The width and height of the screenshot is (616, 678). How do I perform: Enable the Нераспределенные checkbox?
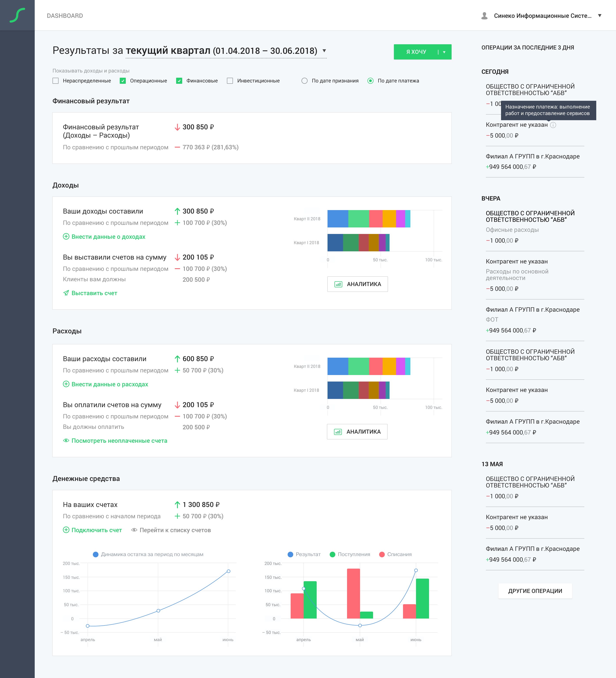pos(56,81)
